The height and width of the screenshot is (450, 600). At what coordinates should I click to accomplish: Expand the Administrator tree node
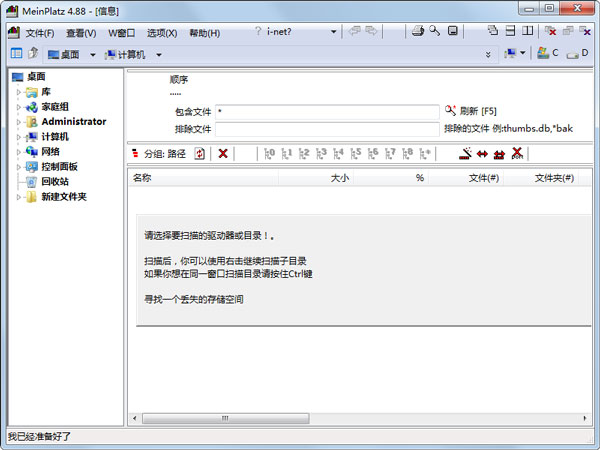click(x=18, y=122)
